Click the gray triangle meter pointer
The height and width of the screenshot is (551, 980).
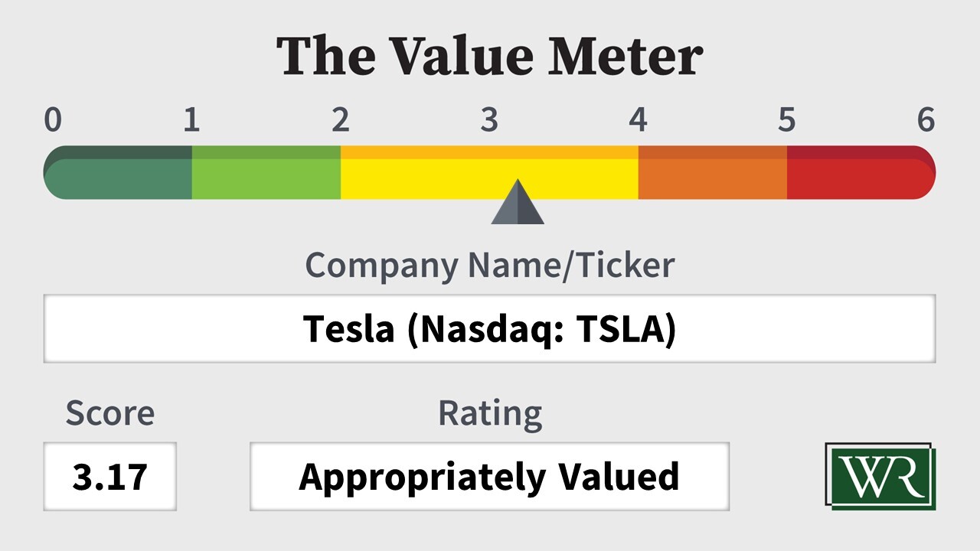click(518, 204)
